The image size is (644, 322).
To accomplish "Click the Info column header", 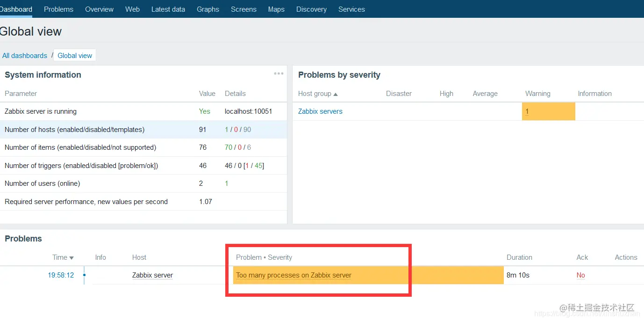I will (100, 257).
